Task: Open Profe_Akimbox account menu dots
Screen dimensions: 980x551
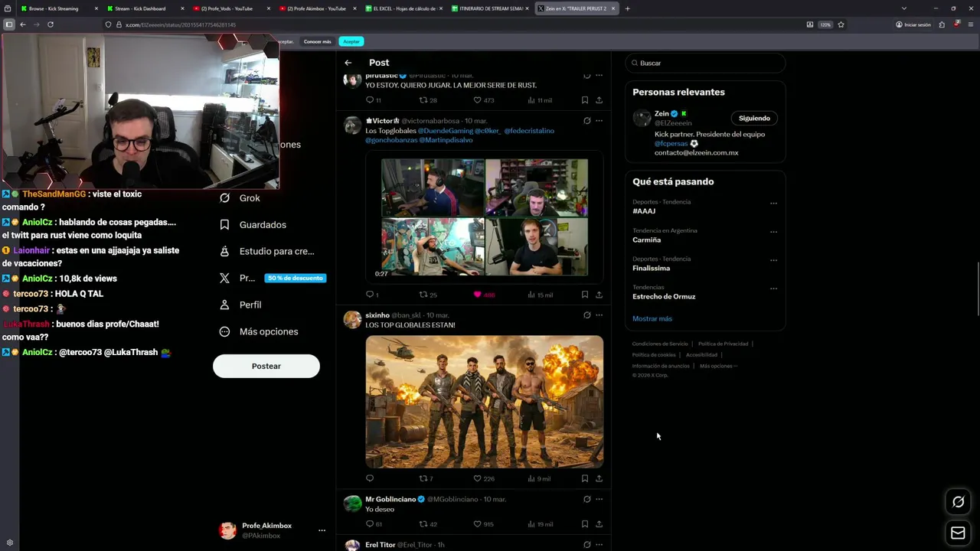Action: tap(322, 530)
